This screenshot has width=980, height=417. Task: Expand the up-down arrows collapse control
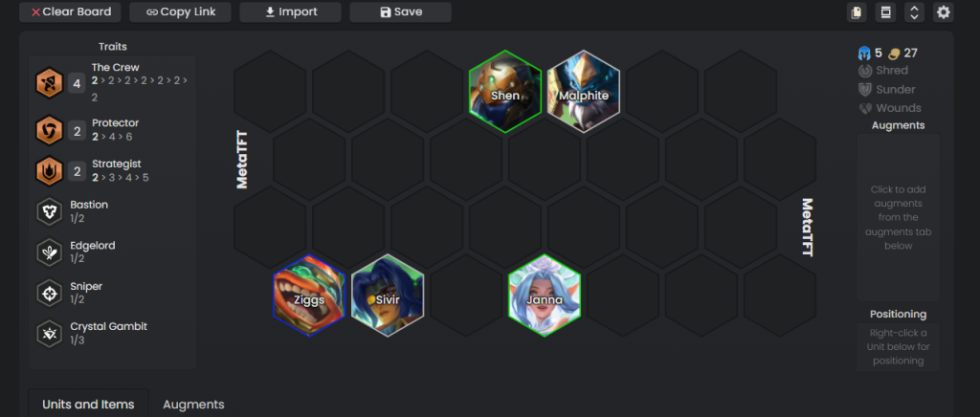(914, 11)
